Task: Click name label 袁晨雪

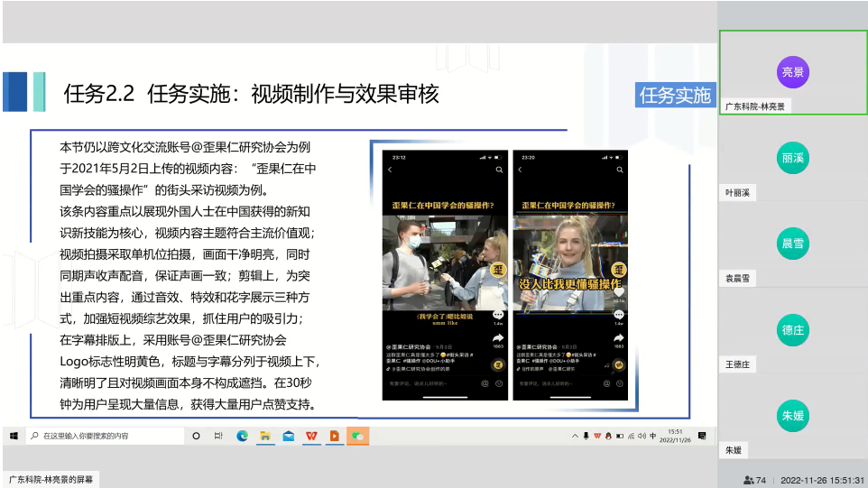Action: point(737,279)
